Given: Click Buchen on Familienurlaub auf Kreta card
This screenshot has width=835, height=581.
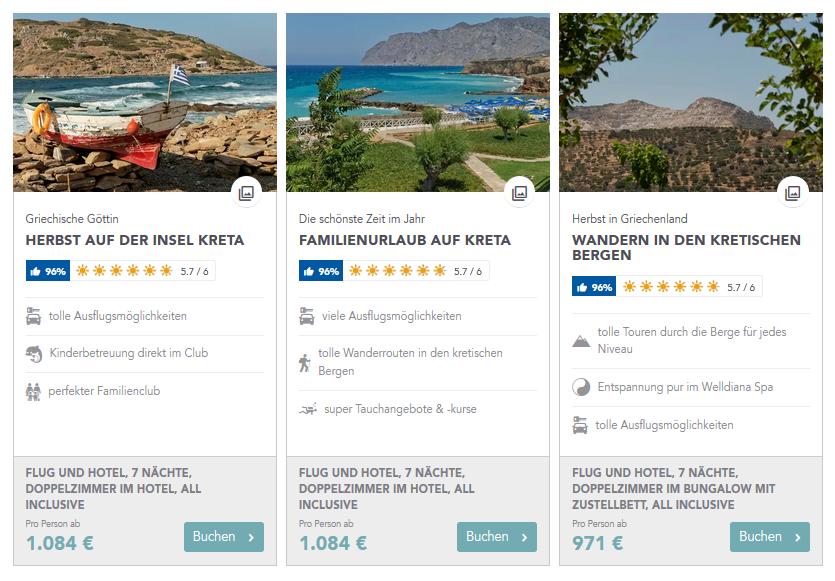Looking at the screenshot, I should point(497,537).
